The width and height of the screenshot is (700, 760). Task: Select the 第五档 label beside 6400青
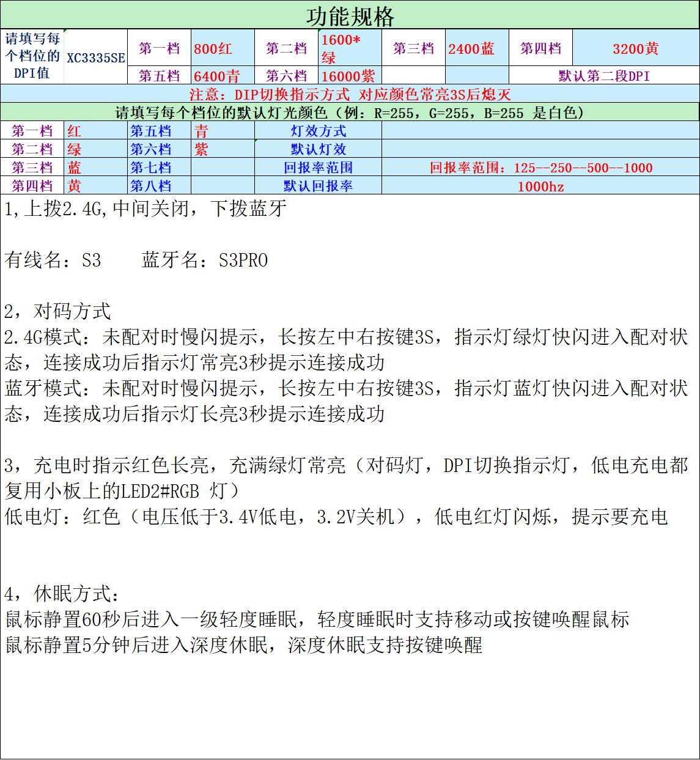point(159,75)
